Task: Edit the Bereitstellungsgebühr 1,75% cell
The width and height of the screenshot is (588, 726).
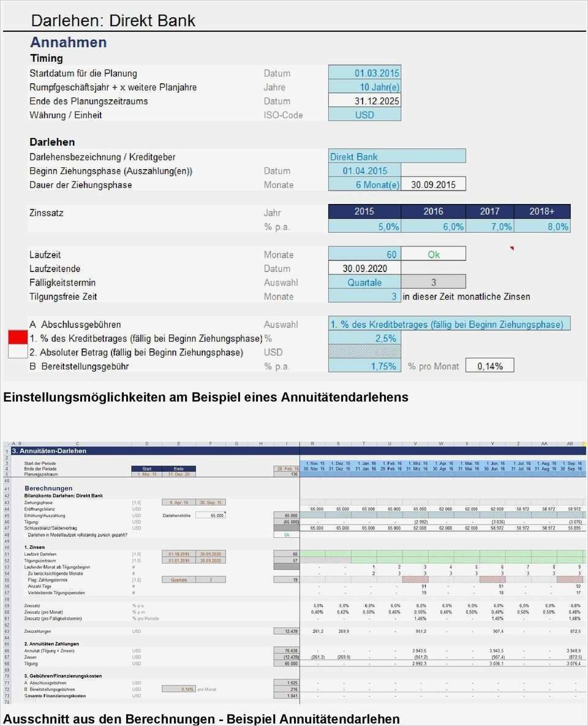Action: [364, 365]
